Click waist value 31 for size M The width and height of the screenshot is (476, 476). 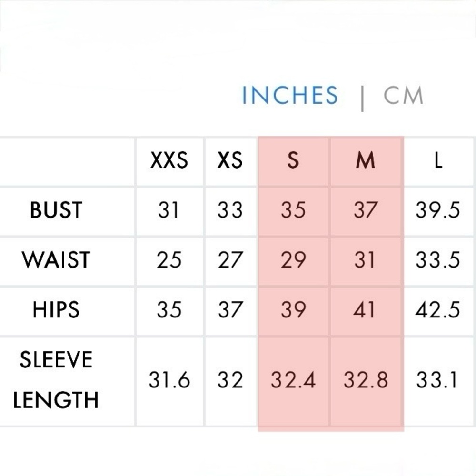(365, 260)
